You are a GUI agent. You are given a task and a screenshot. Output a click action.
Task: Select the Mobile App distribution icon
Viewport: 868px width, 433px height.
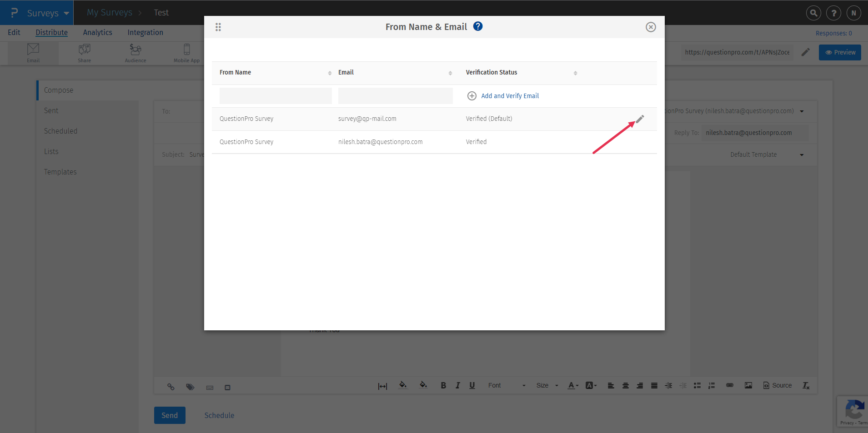[x=186, y=52]
